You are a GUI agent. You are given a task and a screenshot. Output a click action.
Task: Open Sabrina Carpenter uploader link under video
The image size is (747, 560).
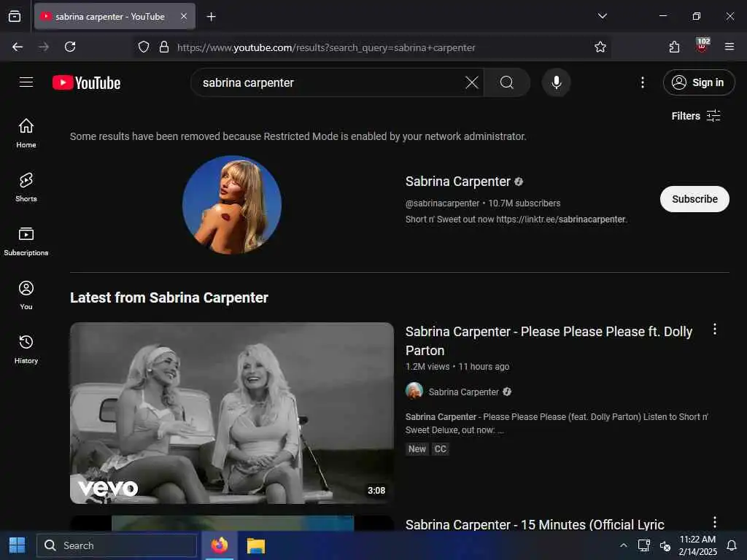pos(463,392)
